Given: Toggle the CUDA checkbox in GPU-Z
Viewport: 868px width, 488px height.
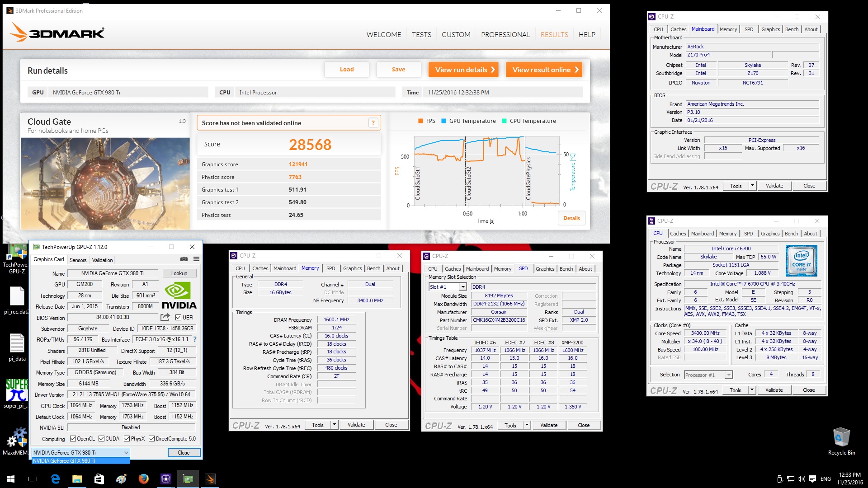Looking at the screenshot, I should pyautogui.click(x=101, y=439).
